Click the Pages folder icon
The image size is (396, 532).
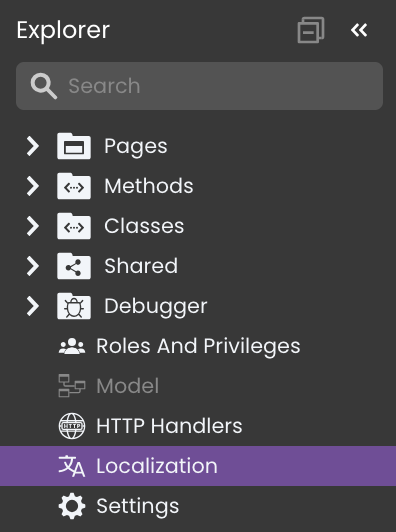point(74,146)
